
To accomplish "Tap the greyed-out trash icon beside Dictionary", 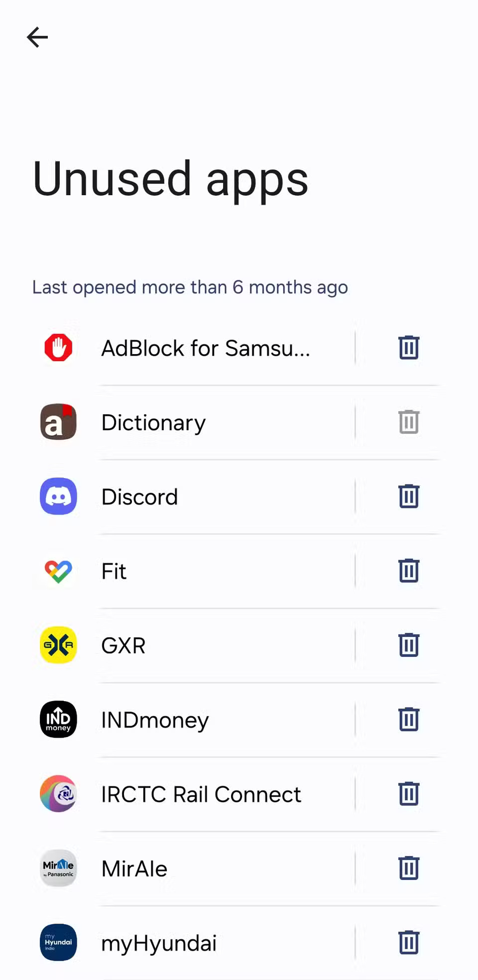I will click(408, 422).
